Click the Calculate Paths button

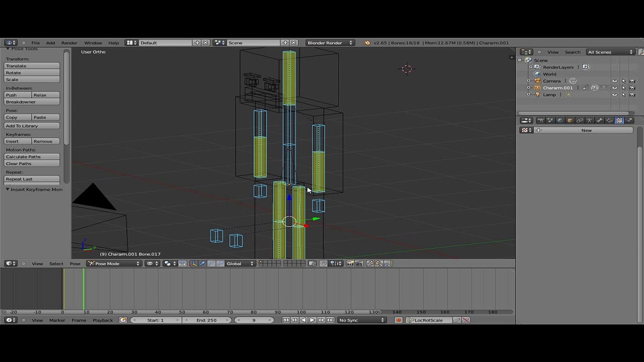[32, 157]
